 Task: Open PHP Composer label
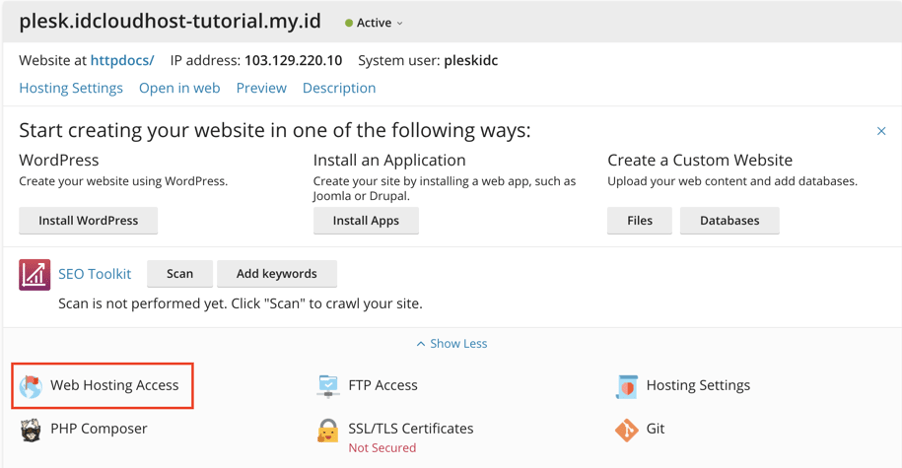coord(99,429)
